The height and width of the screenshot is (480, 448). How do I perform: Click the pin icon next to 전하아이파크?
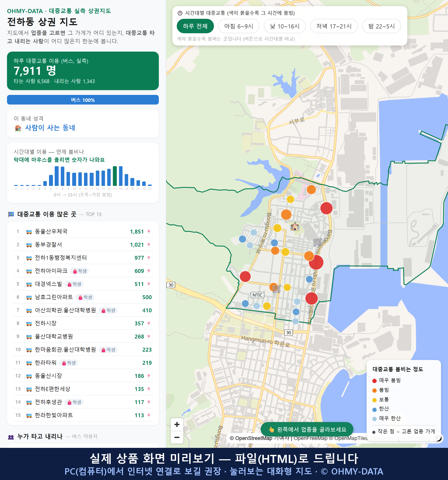click(x=149, y=271)
